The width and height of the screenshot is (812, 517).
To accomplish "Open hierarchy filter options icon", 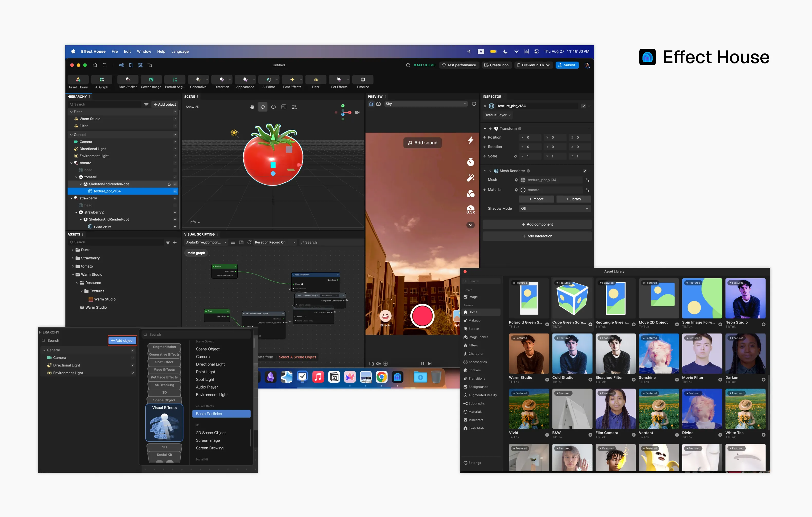I will pyautogui.click(x=146, y=105).
